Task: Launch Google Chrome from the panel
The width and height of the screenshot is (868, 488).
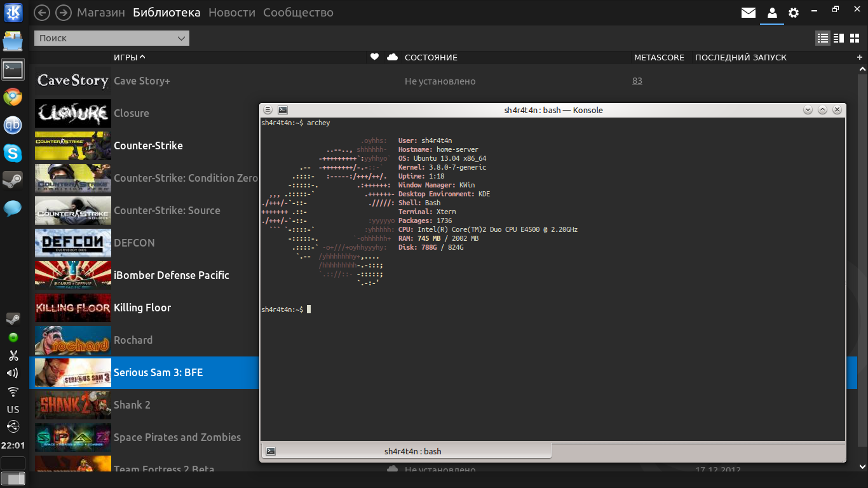Action: 13,97
